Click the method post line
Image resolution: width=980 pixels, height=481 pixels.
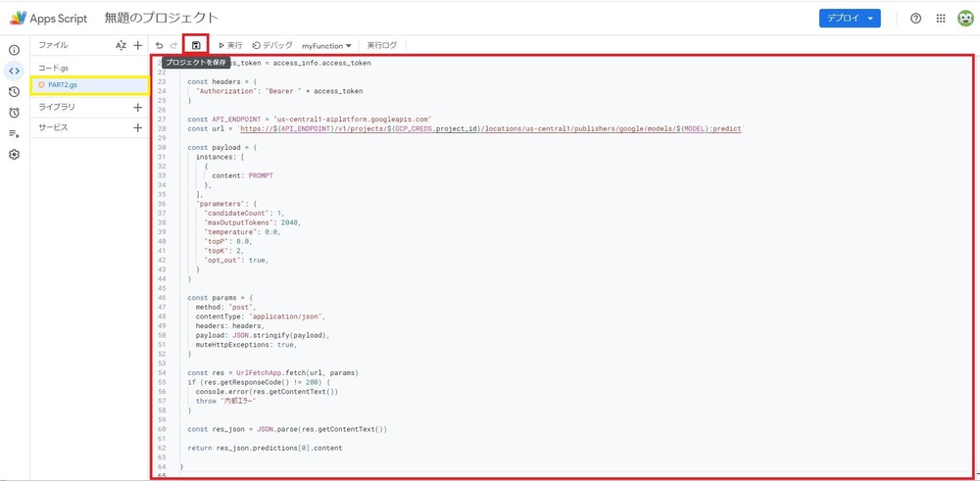(225, 308)
